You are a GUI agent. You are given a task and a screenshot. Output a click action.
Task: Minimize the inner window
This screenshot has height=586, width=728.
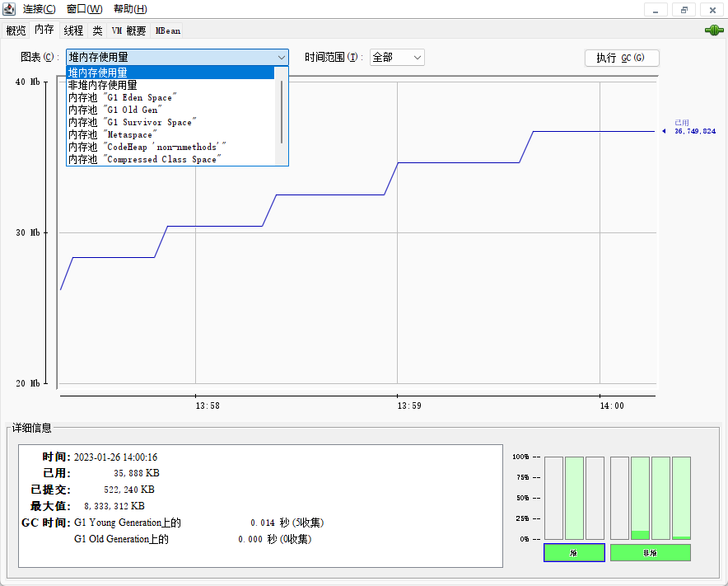point(656,10)
